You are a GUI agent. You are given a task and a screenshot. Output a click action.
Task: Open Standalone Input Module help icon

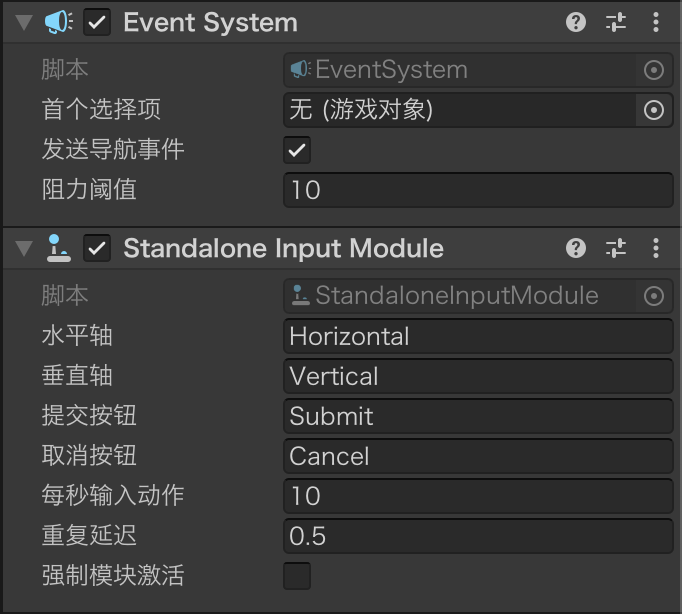pyautogui.click(x=576, y=248)
